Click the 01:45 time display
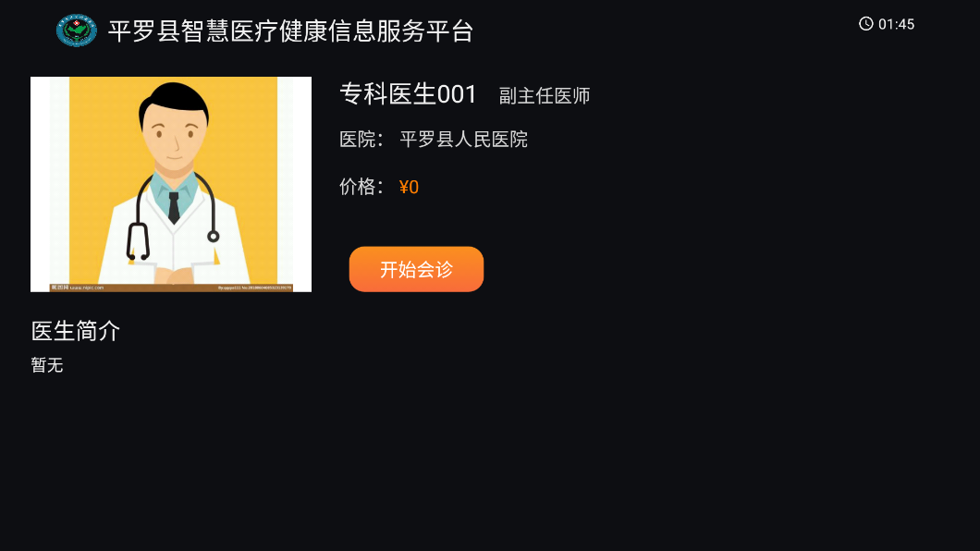Screen dimensions: 980x551 coord(896,24)
